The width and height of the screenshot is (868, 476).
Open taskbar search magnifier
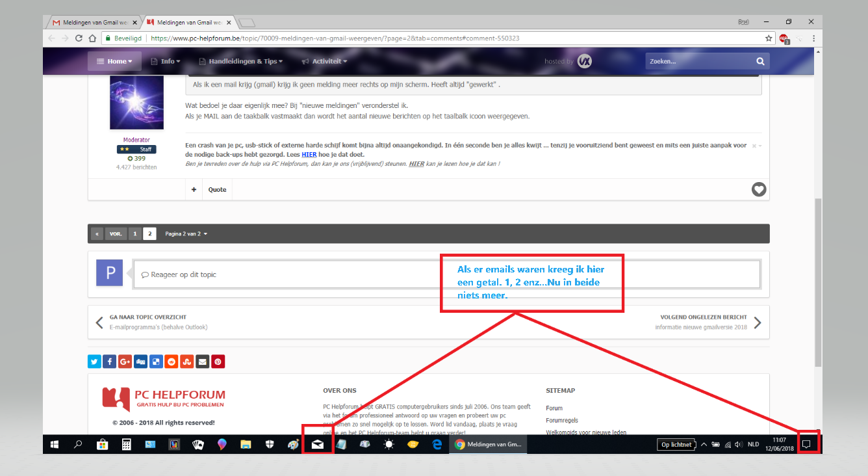point(79,445)
